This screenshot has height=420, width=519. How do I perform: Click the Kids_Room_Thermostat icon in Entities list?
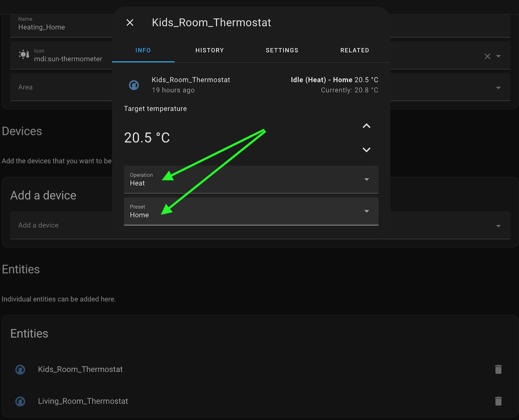tap(20, 369)
